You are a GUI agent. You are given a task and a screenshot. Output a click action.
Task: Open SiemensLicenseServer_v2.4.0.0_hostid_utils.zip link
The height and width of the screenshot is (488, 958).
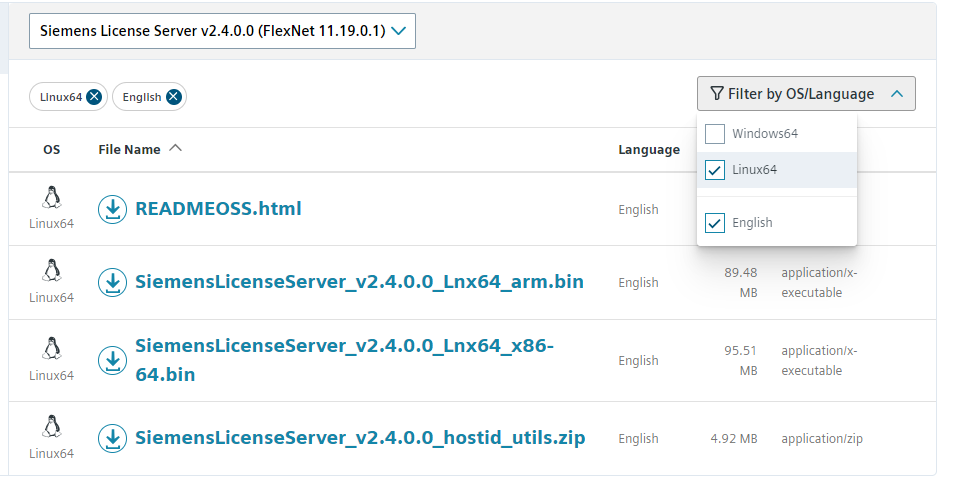(360, 438)
